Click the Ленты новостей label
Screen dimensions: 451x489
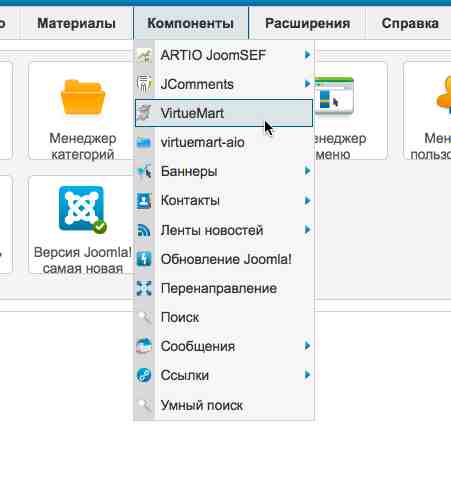212,230
